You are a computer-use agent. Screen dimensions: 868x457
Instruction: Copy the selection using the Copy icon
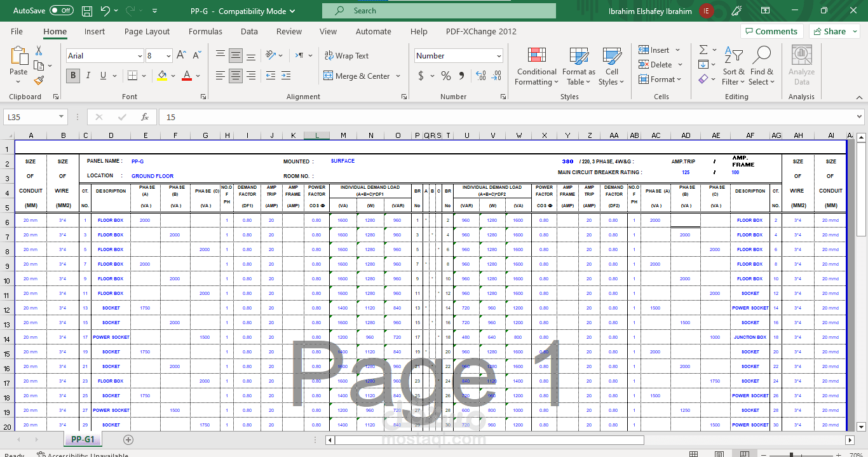click(39, 65)
